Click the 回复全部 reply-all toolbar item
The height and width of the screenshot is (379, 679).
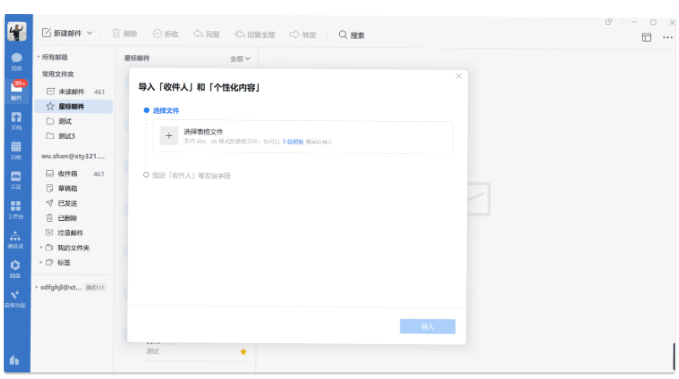(x=255, y=34)
